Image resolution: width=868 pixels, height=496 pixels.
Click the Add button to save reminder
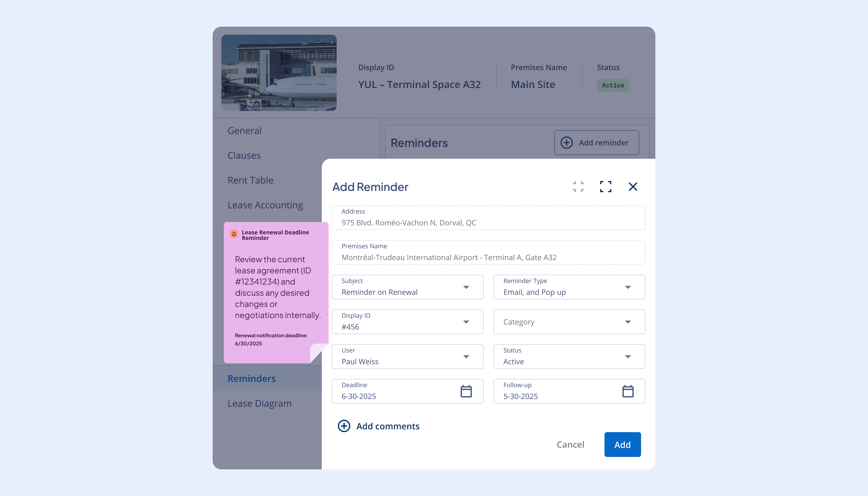pyautogui.click(x=622, y=444)
